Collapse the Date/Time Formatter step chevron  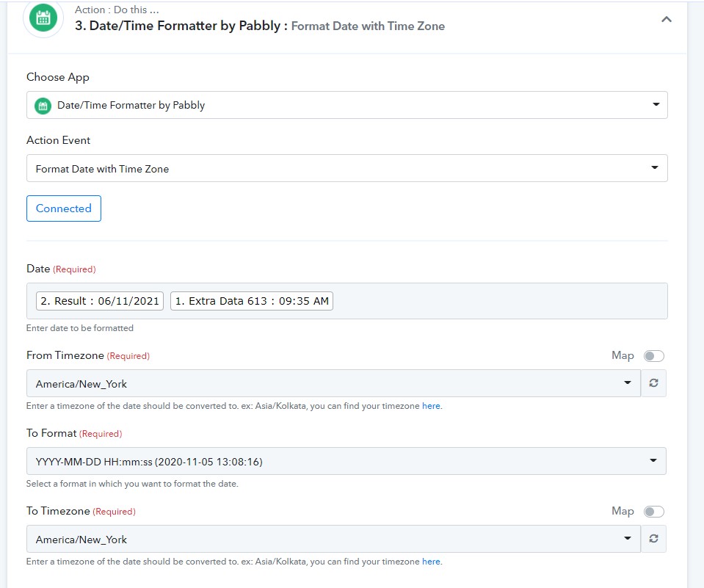click(666, 20)
